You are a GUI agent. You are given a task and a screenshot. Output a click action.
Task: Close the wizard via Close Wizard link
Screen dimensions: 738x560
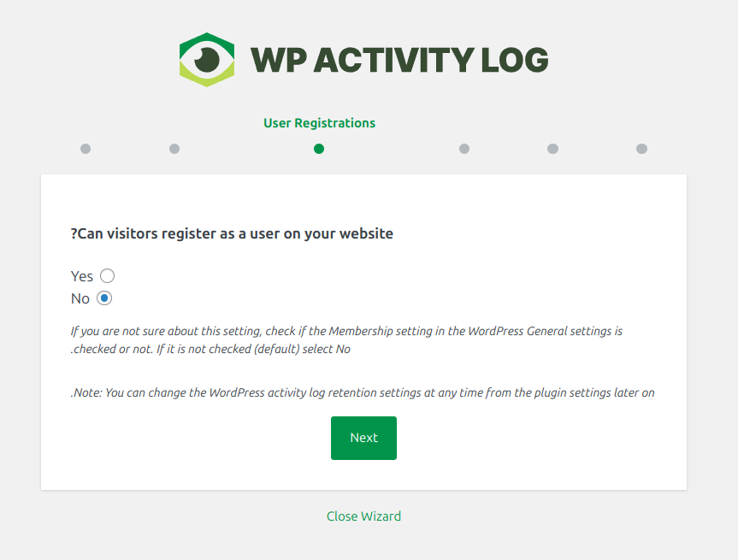[x=363, y=516]
